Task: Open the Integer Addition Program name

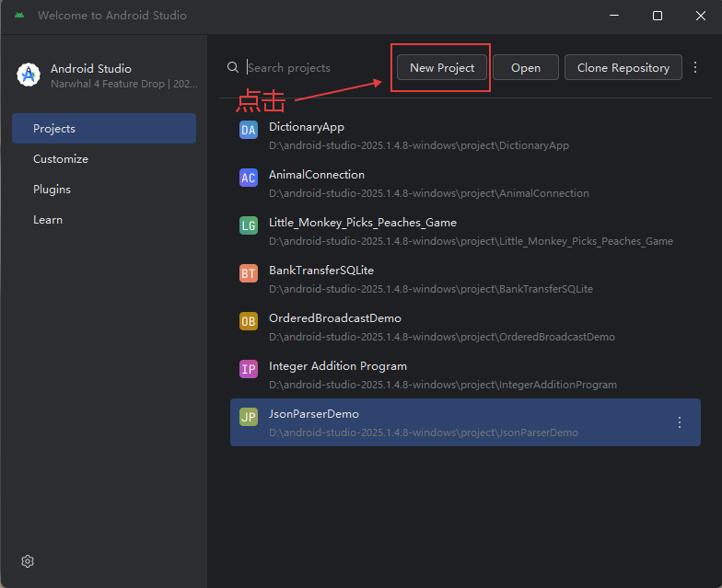Action: coord(338,366)
